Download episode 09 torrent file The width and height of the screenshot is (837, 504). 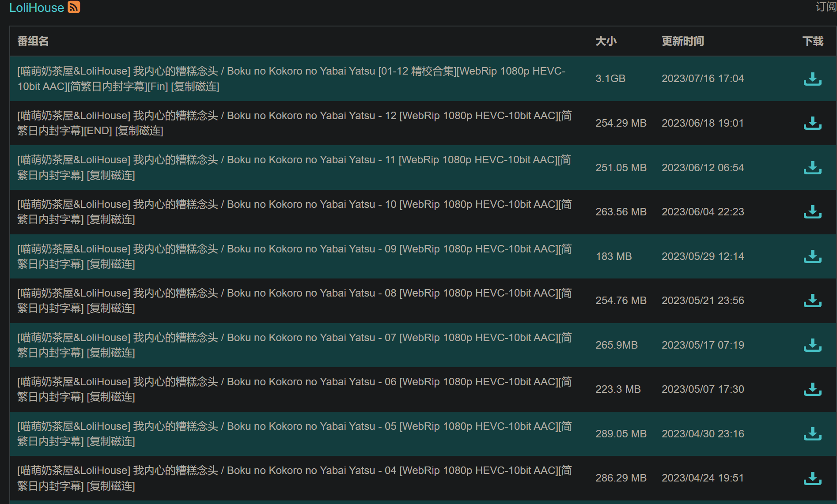click(x=812, y=256)
